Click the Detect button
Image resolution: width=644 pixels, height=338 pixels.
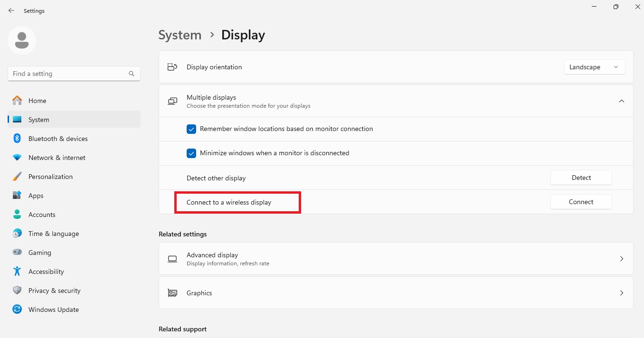tap(581, 178)
